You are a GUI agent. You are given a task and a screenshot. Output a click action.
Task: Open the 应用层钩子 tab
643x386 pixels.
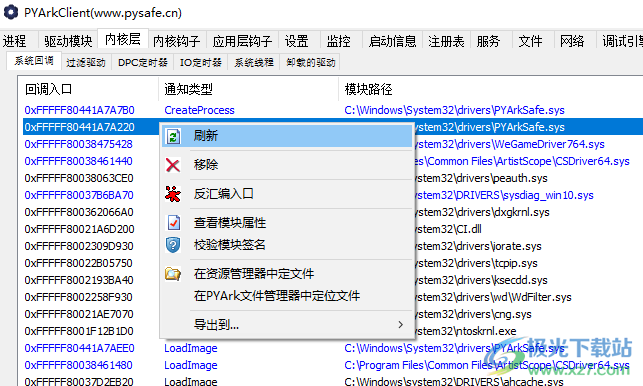click(242, 41)
